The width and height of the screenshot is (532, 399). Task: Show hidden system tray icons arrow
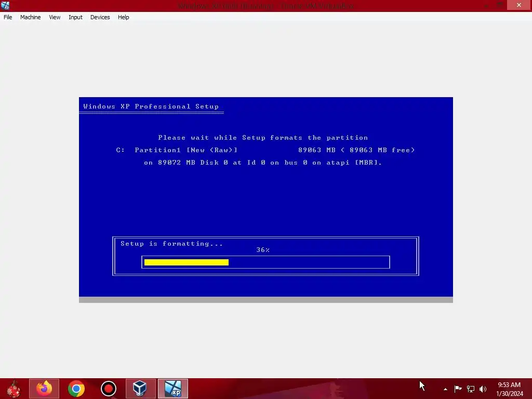(x=445, y=389)
